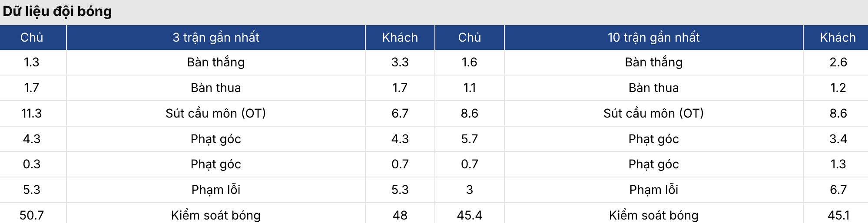Click the 3.4 away corners value
Image resolution: width=868 pixels, height=223 pixels.
(x=838, y=139)
